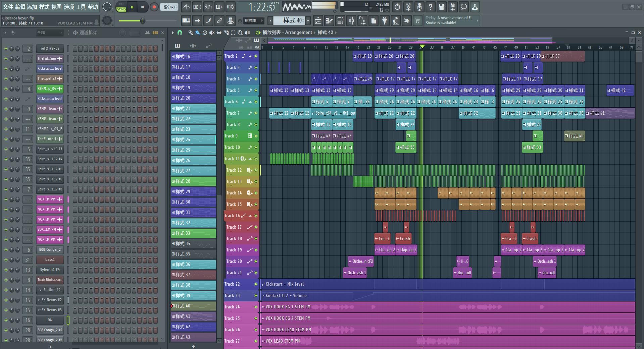Open the 视图 menu
Image resolution: width=644 pixels, height=349 pixels.
pos(56,7)
